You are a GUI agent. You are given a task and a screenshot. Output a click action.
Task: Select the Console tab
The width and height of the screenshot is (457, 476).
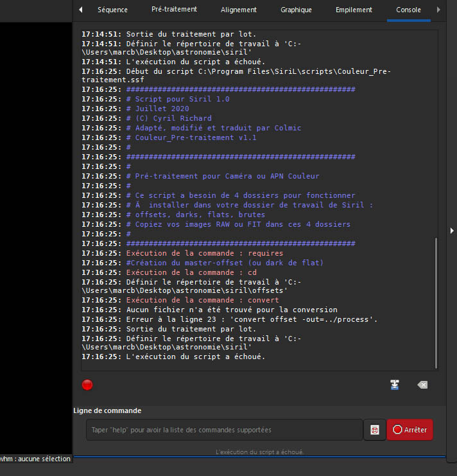coord(408,10)
